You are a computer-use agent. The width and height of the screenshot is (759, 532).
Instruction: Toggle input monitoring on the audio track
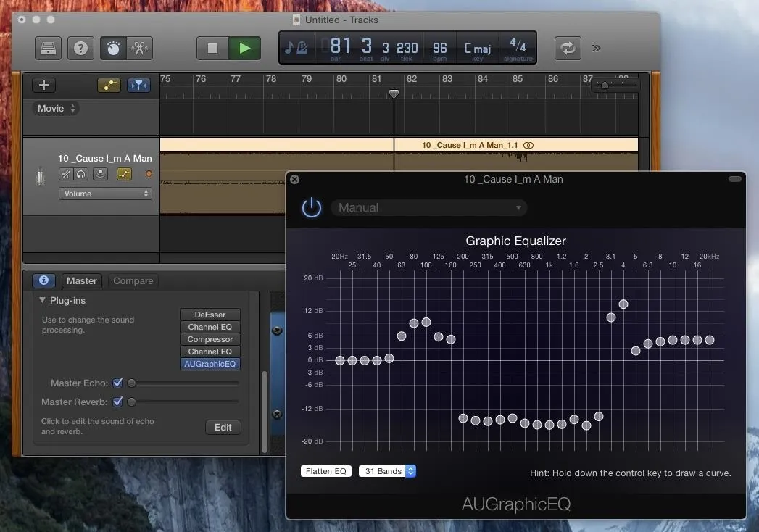coord(100,174)
